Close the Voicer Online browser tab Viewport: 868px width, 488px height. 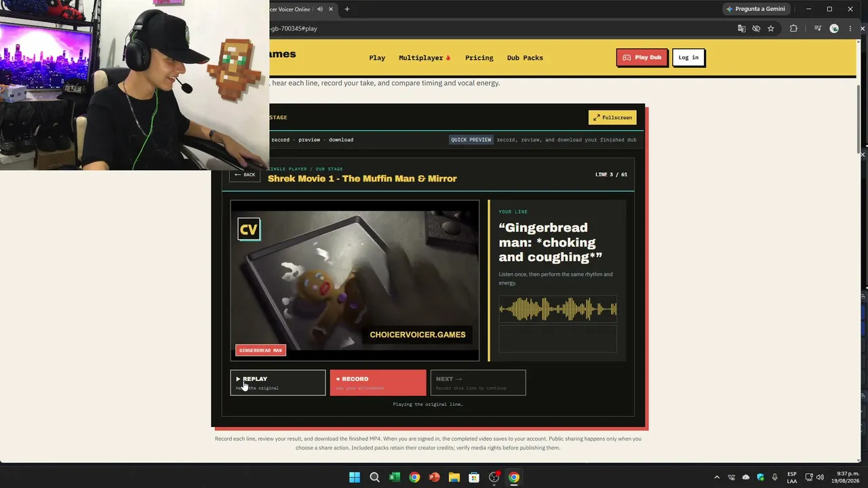(331, 9)
